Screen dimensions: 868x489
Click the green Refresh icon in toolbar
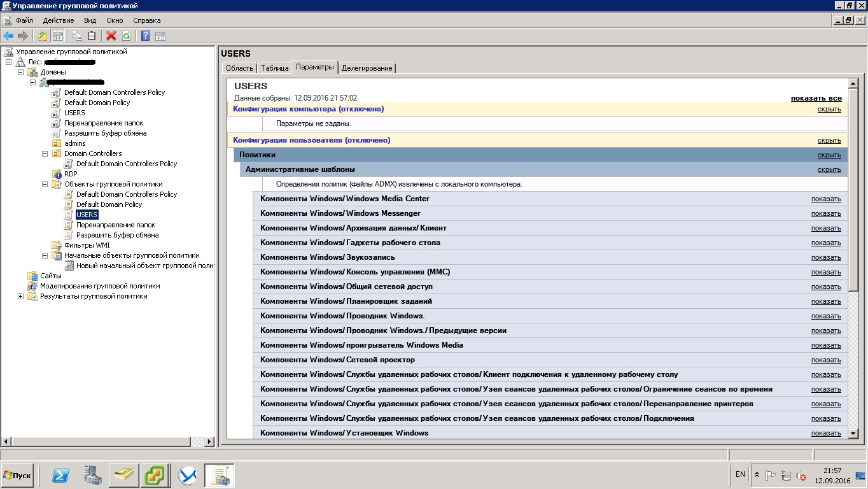coord(126,36)
